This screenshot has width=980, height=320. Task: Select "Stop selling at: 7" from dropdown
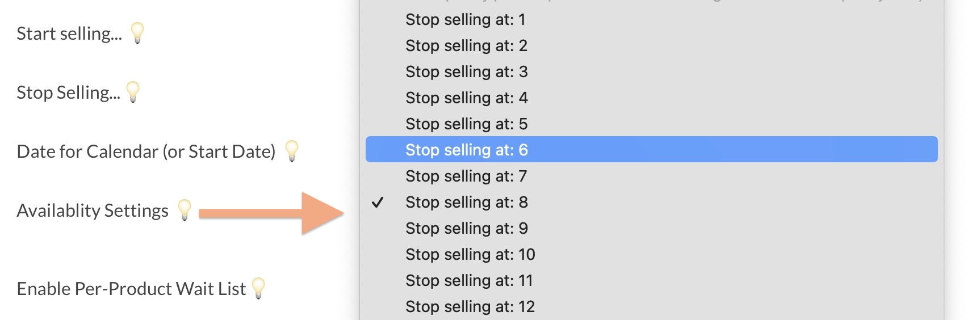tap(466, 176)
